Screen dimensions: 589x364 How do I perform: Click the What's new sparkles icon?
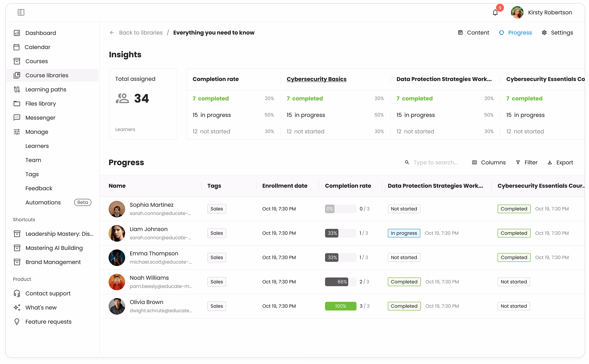coord(17,308)
